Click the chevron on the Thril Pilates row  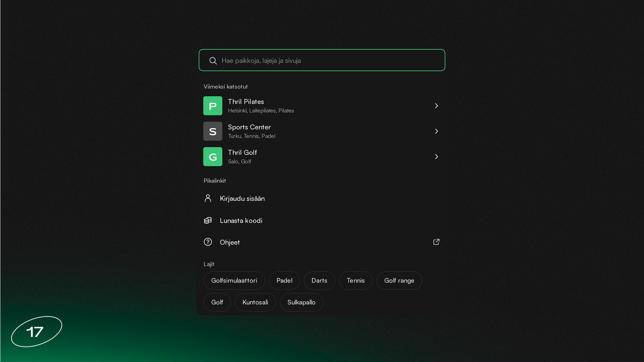(x=436, y=106)
